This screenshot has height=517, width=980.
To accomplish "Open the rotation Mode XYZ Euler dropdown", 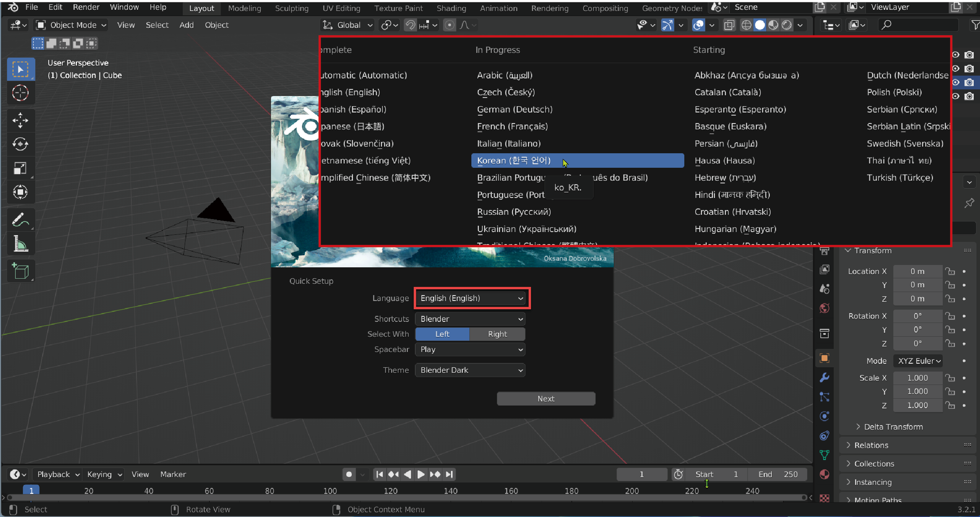I will 918,361.
